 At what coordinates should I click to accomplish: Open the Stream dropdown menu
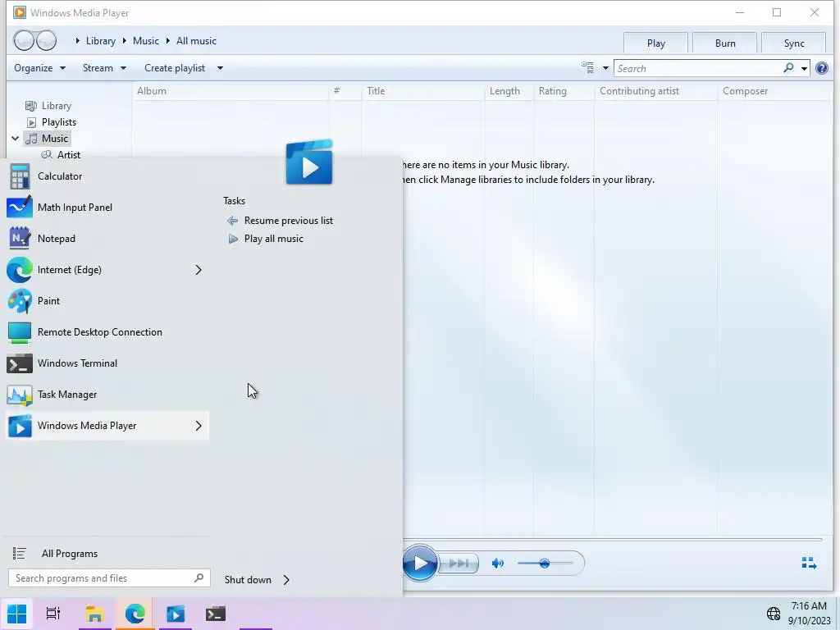pyautogui.click(x=104, y=68)
